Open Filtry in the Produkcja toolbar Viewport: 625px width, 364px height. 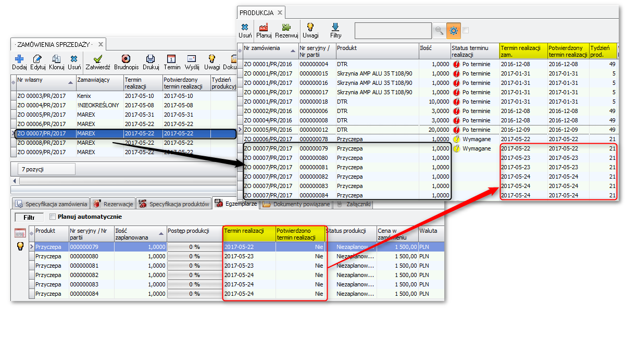(335, 27)
